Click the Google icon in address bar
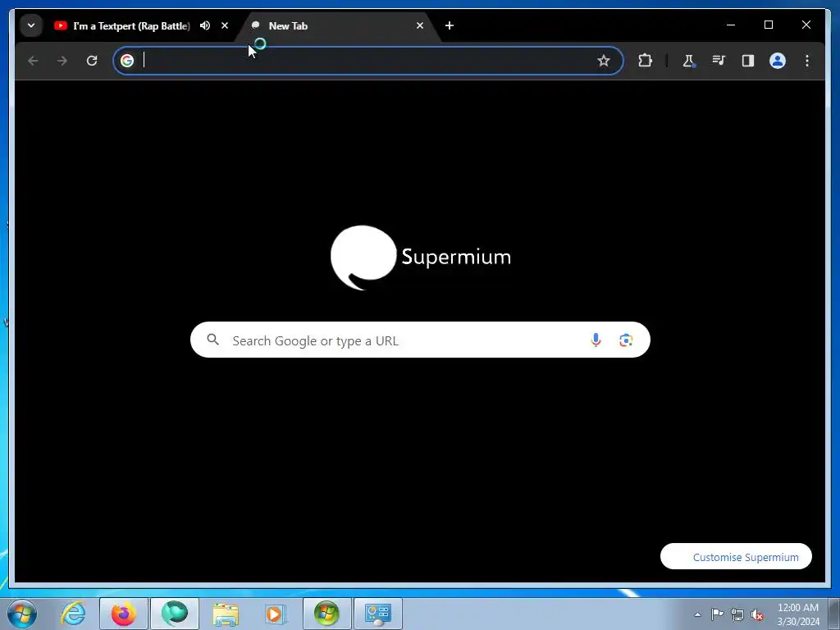840x630 pixels. [x=127, y=61]
